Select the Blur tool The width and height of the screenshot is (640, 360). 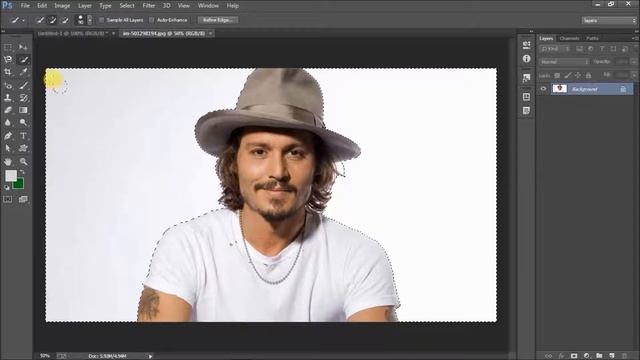pos(8,122)
